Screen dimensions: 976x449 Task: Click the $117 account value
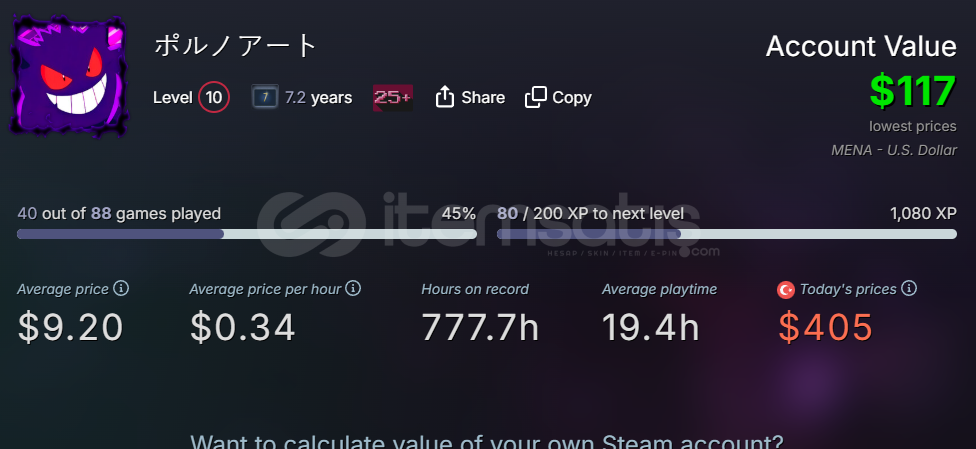pyautogui.click(x=913, y=91)
